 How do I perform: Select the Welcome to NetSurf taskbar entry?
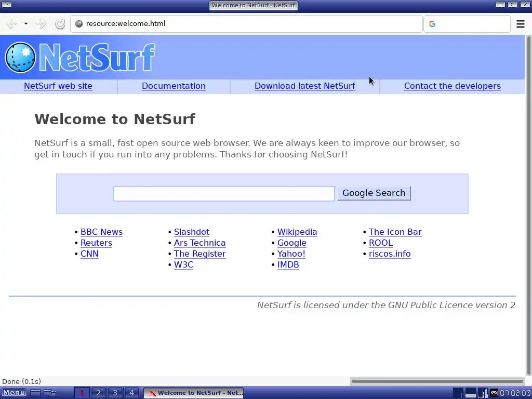[x=193, y=393]
